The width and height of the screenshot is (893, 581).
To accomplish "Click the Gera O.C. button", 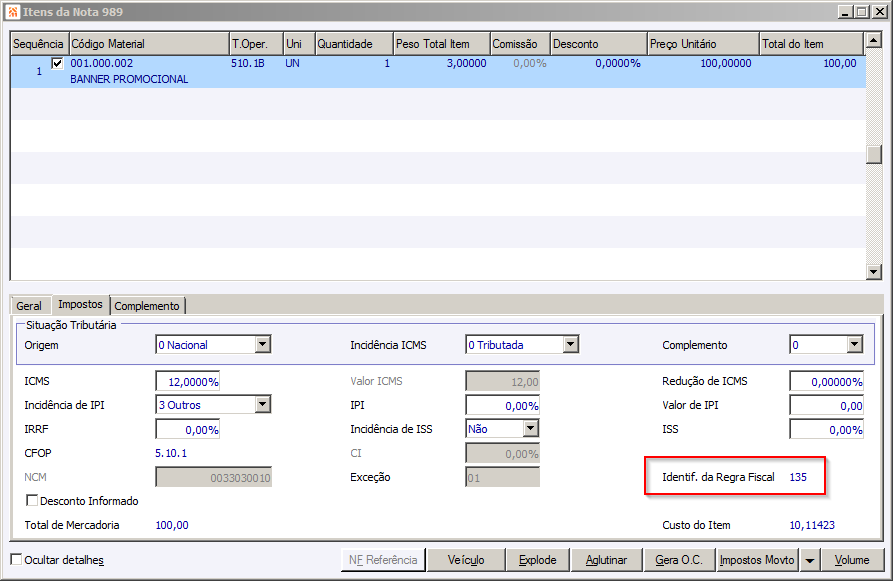I will coord(679,560).
